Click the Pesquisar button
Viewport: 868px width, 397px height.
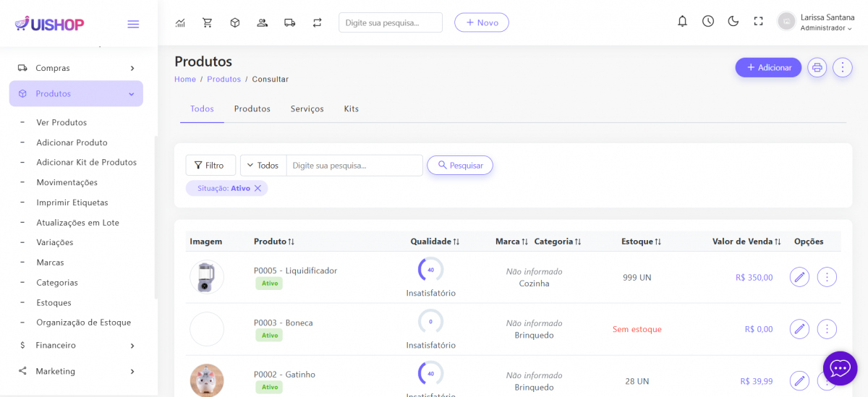coord(460,166)
